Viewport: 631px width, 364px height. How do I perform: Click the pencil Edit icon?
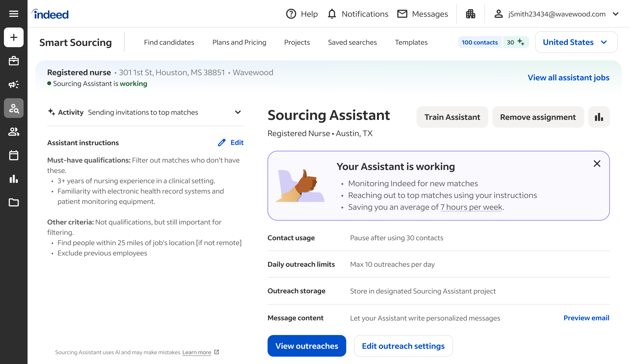222,142
